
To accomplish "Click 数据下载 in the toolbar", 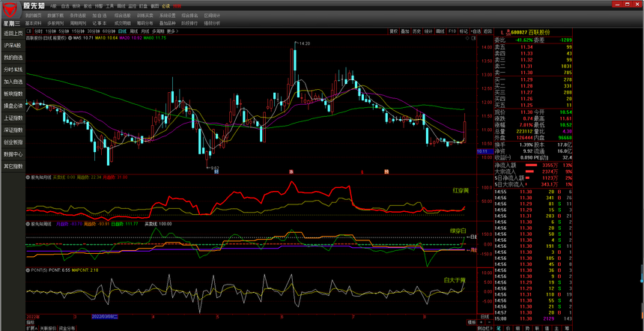I will pyautogui.click(x=55, y=15).
